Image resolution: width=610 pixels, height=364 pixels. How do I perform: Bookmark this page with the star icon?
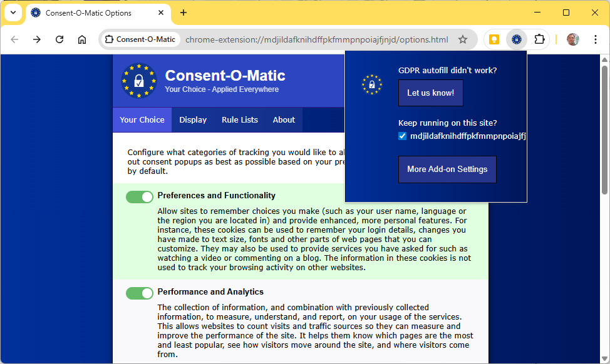462,39
